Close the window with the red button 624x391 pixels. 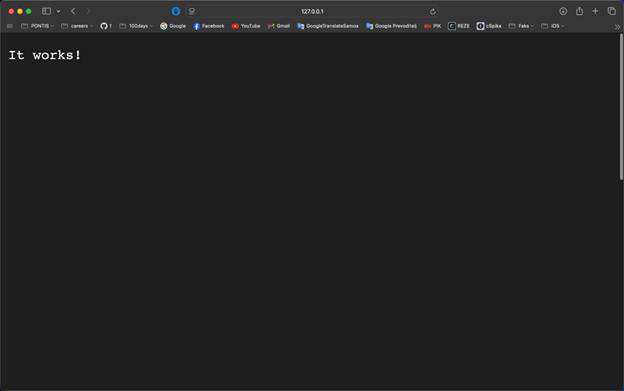(11, 12)
